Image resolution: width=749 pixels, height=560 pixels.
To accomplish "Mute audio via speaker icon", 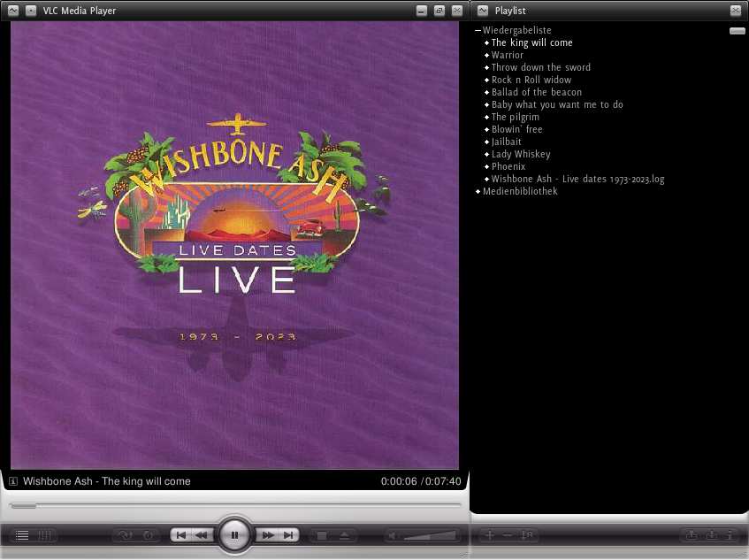I will pyautogui.click(x=394, y=535).
